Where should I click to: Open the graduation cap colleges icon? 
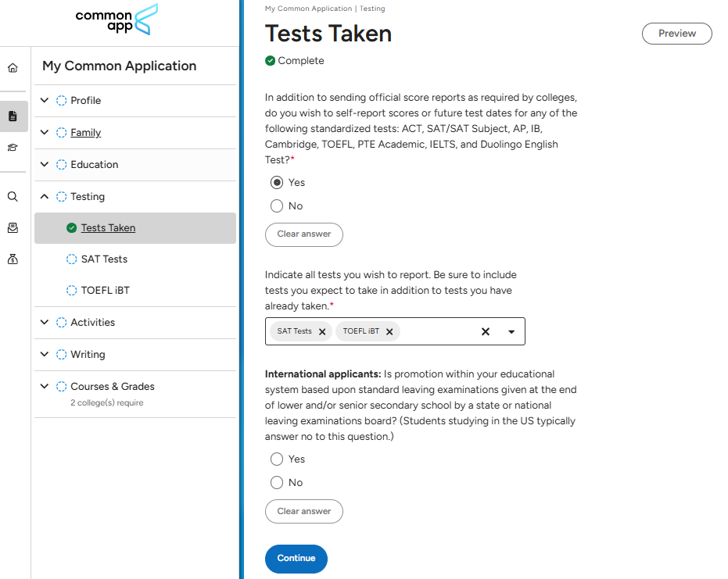coord(13,148)
